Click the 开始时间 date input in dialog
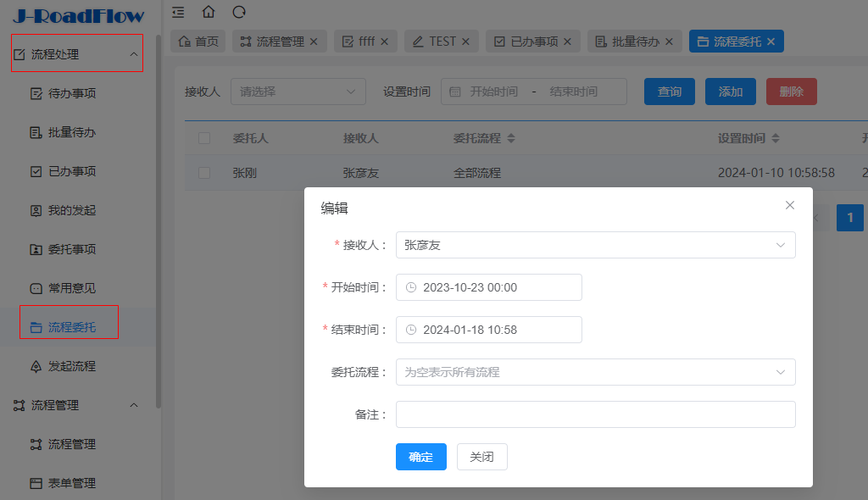 pyautogui.click(x=489, y=287)
